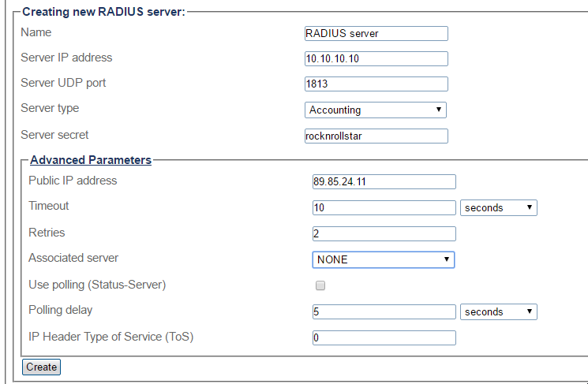Click the "Associated server" label text
The width and height of the screenshot is (588, 384).
[73, 258]
